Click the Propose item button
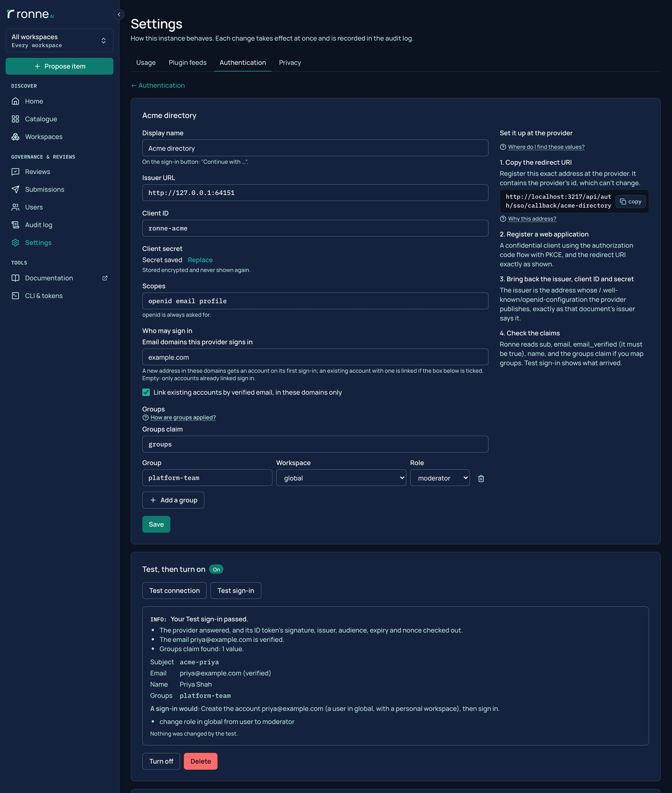The image size is (672, 793). coord(59,66)
